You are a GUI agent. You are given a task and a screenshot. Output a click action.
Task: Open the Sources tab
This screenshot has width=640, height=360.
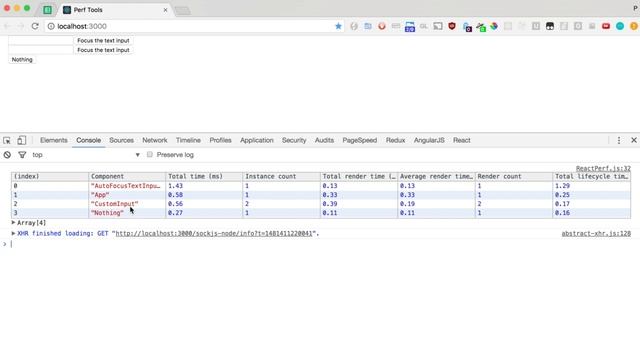[121, 140]
